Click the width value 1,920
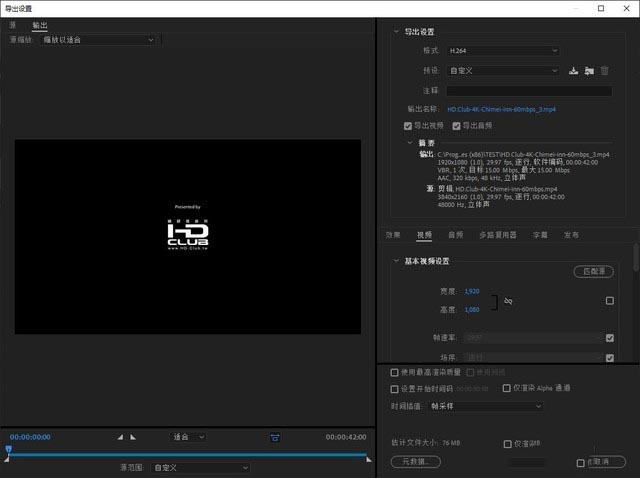640x478 pixels. pyautogui.click(x=472, y=291)
